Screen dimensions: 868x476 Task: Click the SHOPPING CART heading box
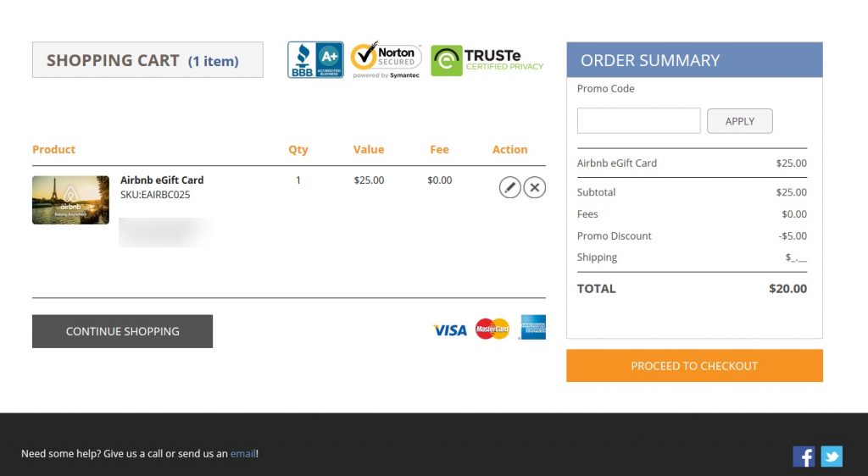pos(147,60)
